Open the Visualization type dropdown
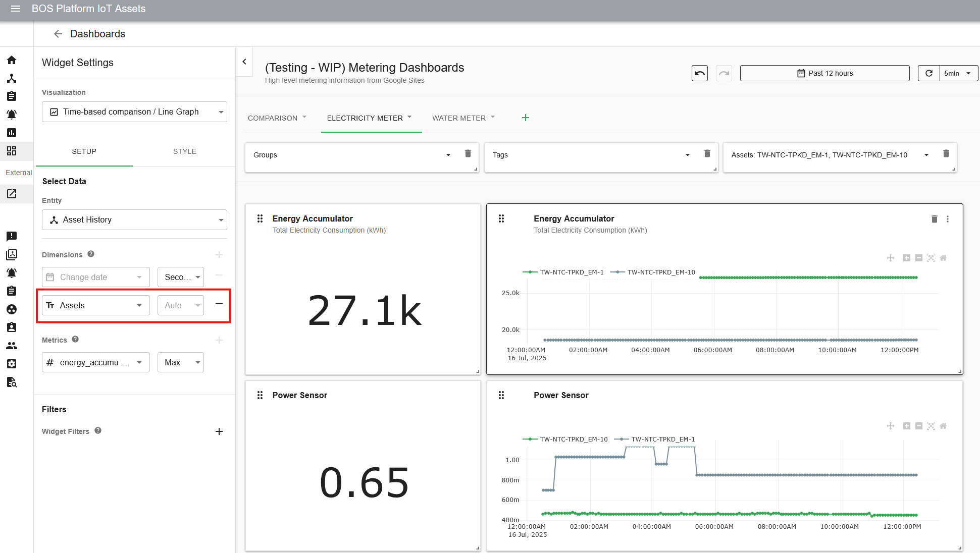Image resolution: width=980 pixels, height=553 pixels. point(134,112)
